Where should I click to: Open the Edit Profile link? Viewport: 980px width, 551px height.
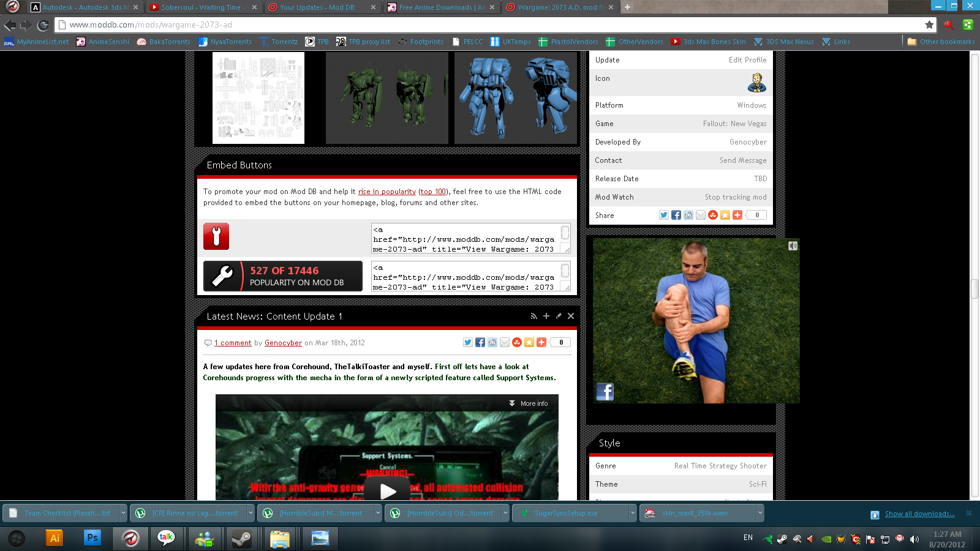pyautogui.click(x=747, y=60)
